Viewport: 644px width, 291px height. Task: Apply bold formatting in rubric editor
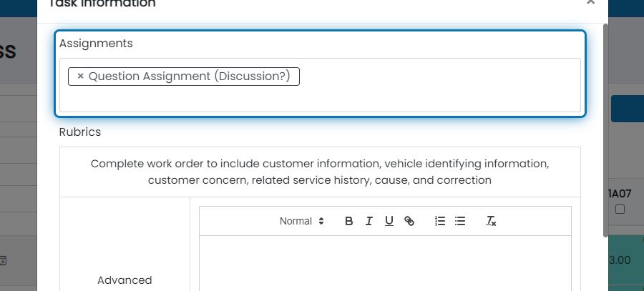(348, 221)
